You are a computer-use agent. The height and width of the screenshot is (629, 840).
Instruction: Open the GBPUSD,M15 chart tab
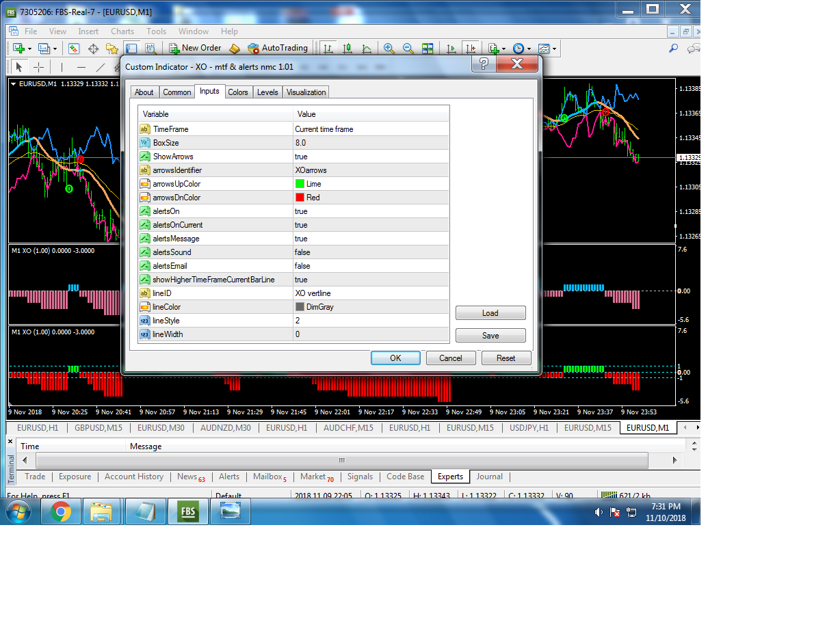(98, 428)
